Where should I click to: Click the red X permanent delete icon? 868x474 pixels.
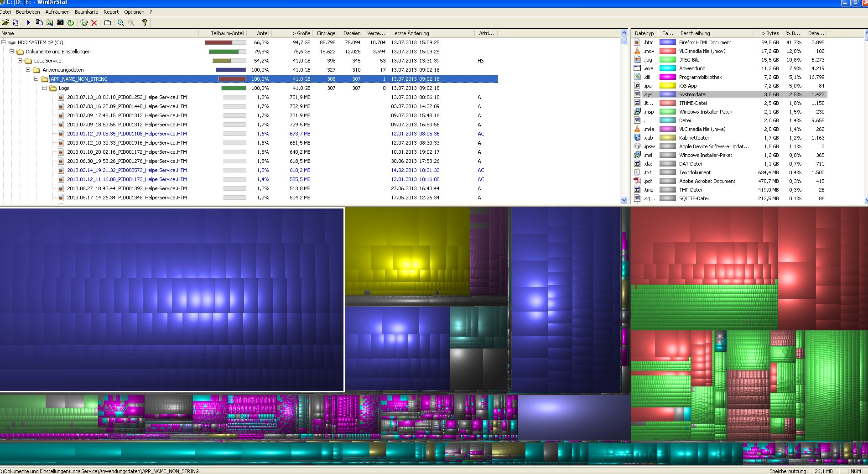click(94, 22)
